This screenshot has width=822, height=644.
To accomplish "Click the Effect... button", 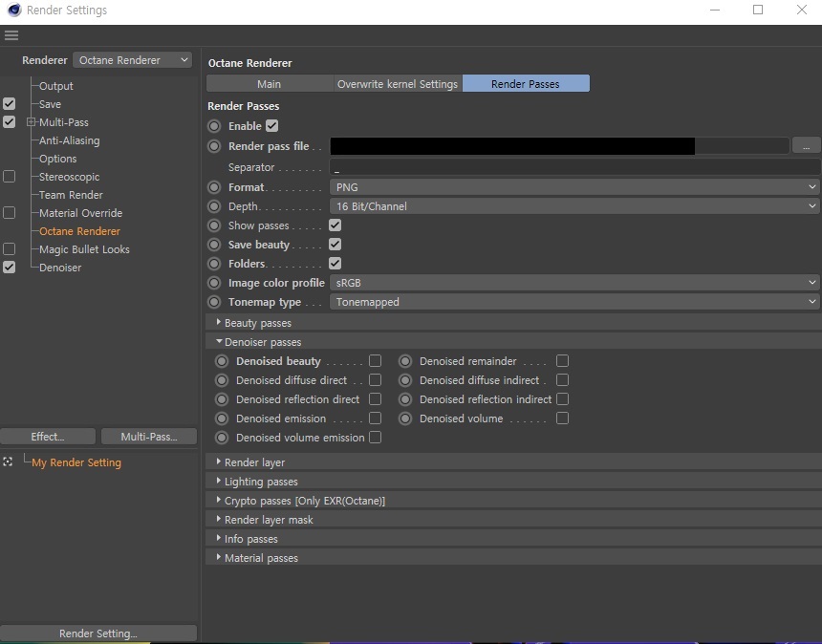I will point(48,437).
